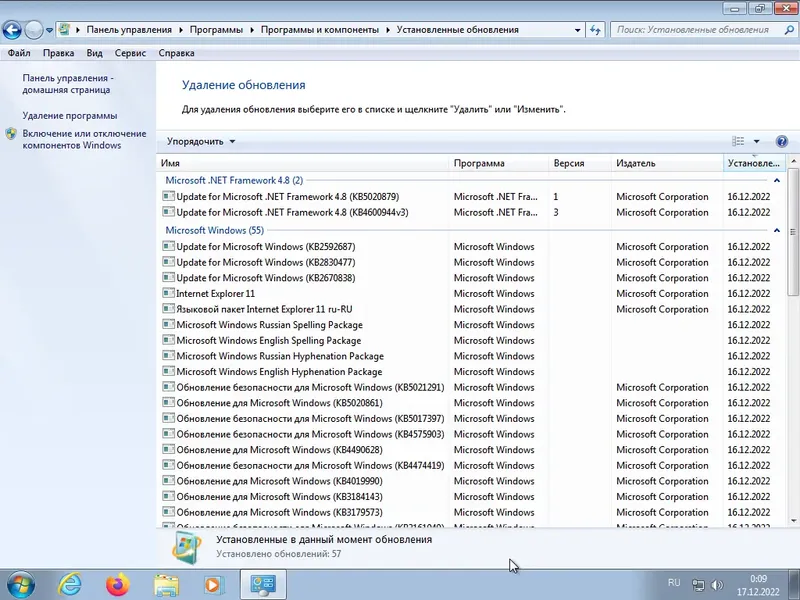Open the help question mark icon
Screen dimensions: 800x600
pyautogui.click(x=781, y=141)
